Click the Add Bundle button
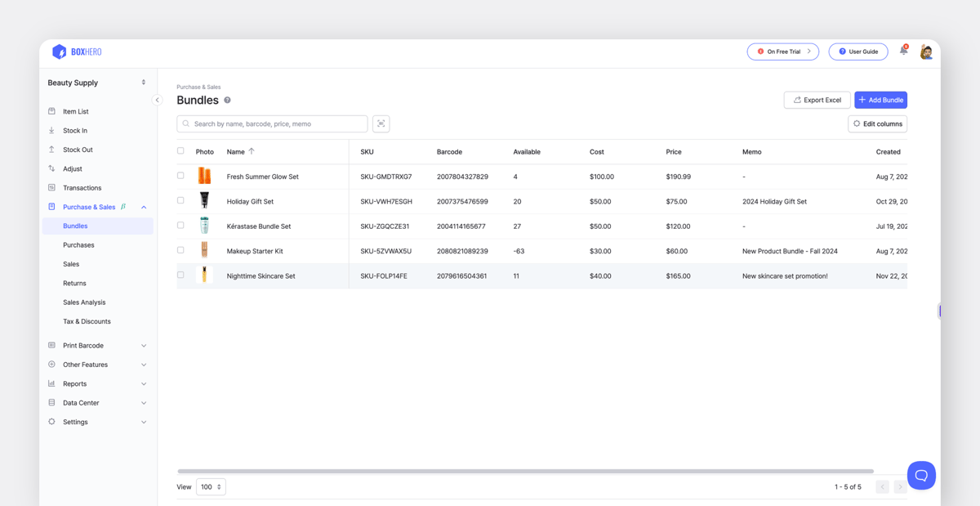 pyautogui.click(x=880, y=100)
